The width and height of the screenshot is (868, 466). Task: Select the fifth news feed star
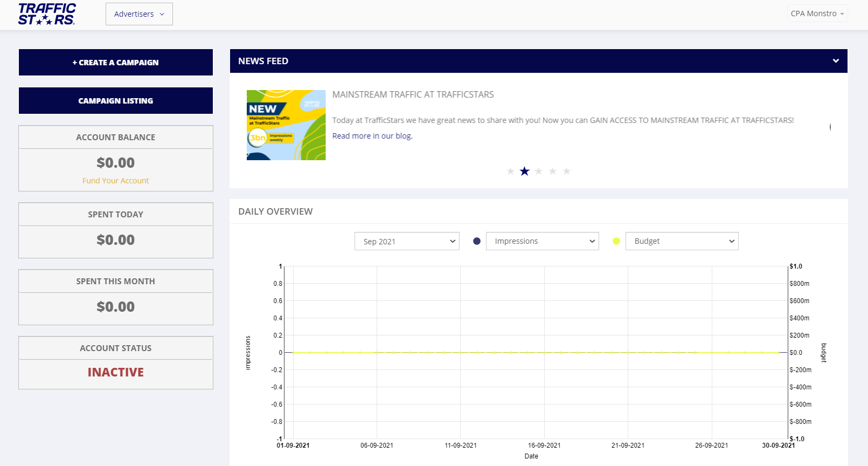566,172
